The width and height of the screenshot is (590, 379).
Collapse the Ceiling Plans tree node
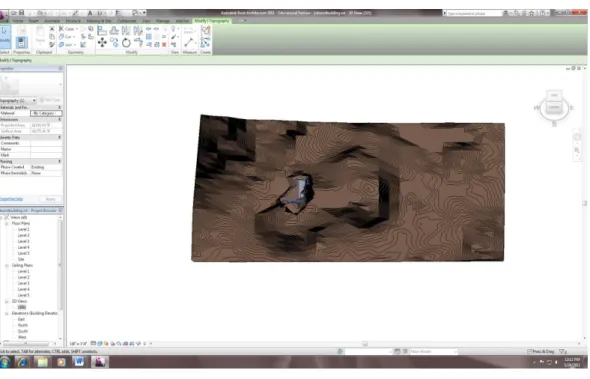click(6, 266)
